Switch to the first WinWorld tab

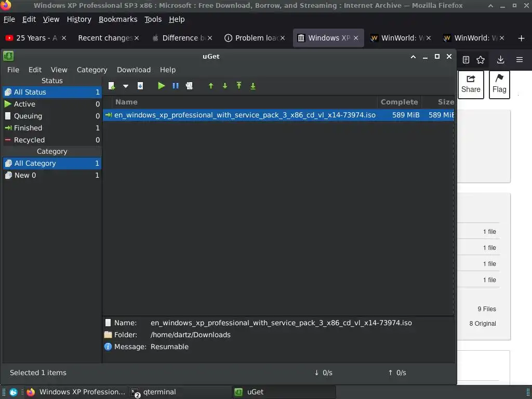pyautogui.click(x=401, y=38)
